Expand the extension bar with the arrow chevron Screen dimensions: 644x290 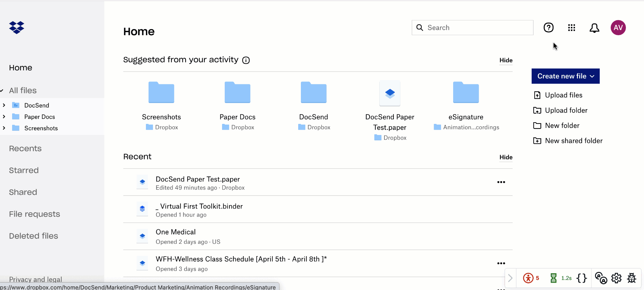(510, 278)
